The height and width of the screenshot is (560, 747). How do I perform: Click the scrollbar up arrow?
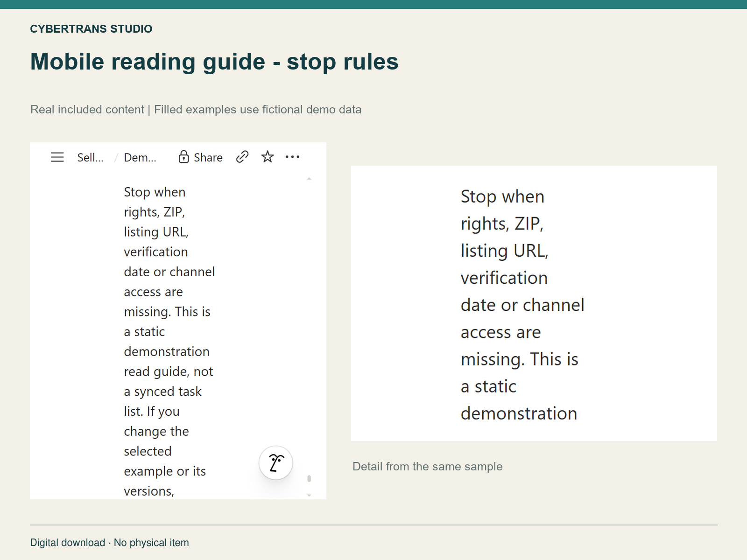(309, 179)
